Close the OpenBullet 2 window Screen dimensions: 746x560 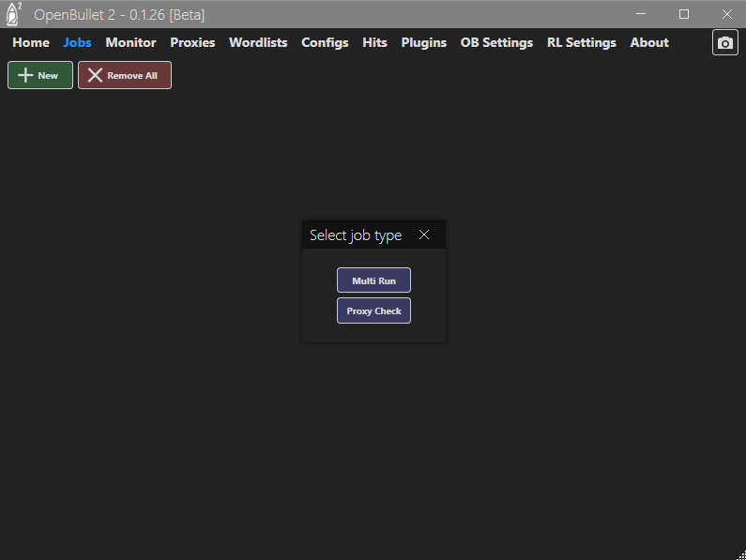coord(726,14)
